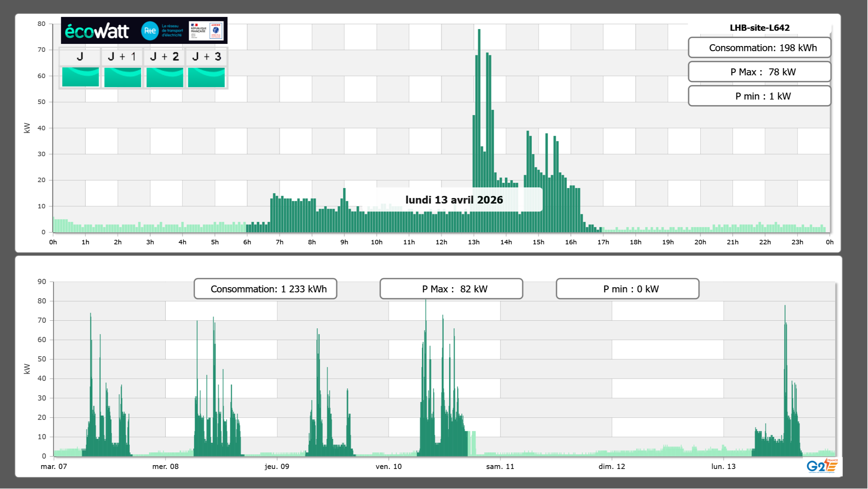Click the République Française ADEME logo
868x489 pixels.
pyautogui.click(x=206, y=31)
